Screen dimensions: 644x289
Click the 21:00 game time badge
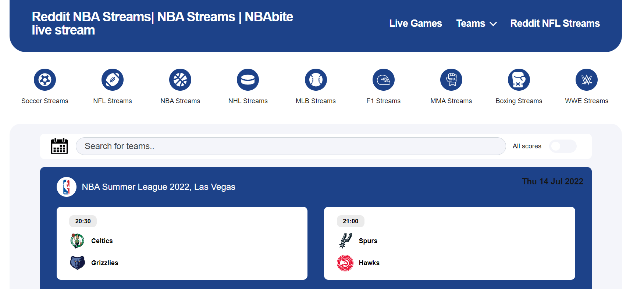pyautogui.click(x=351, y=221)
